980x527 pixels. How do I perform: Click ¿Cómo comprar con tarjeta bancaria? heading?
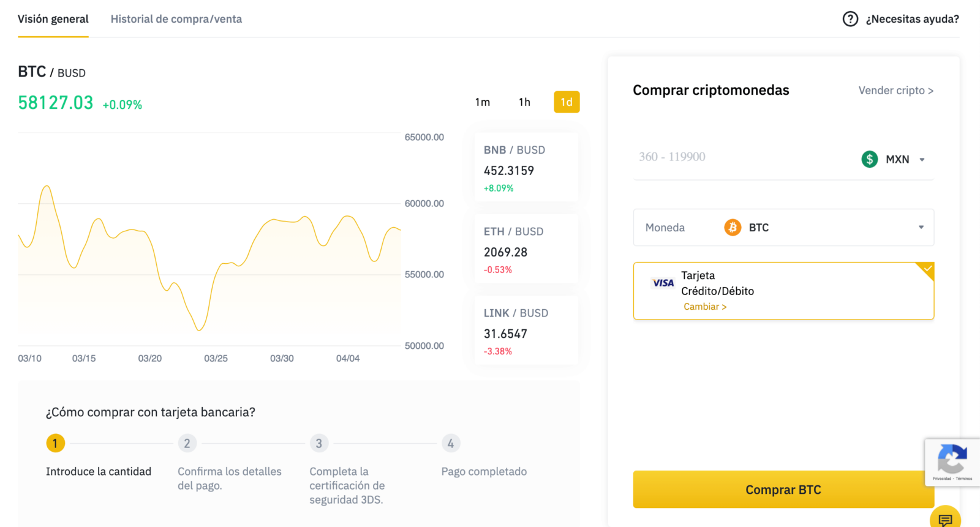(x=151, y=412)
